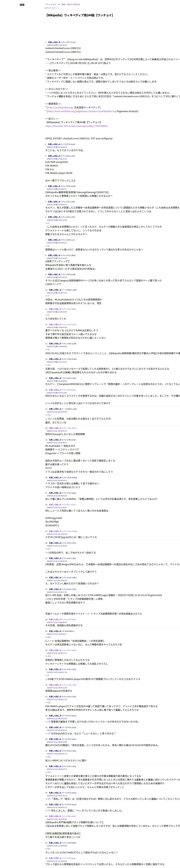Follow the >>3 anchor in post 31
Viewport: 180px width, 868px height.
47,676
